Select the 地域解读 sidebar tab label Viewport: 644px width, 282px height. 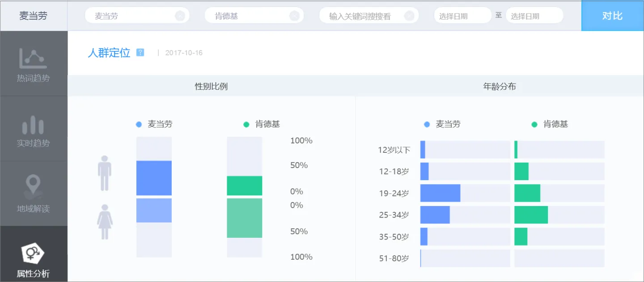tap(33, 209)
